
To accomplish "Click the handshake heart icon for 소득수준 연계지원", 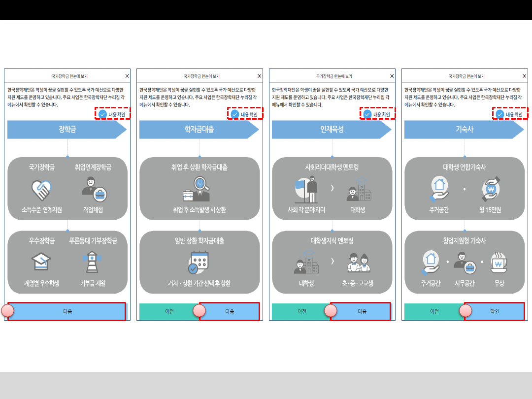I will click(41, 190).
